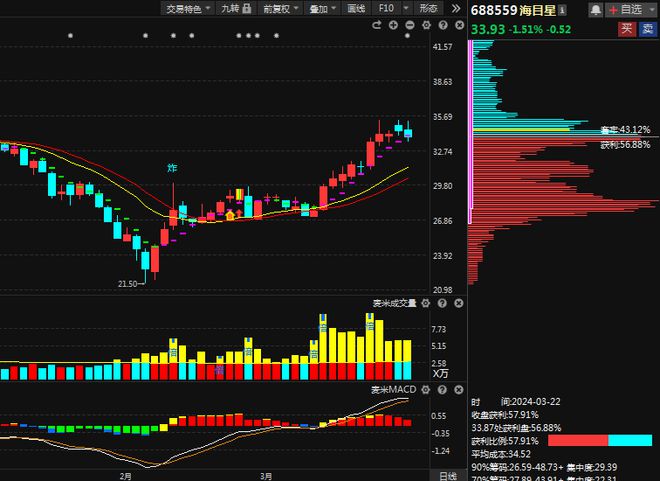Click the 33.87处获利盘:56.88% line
This screenshot has height=481, width=660.
point(516,428)
